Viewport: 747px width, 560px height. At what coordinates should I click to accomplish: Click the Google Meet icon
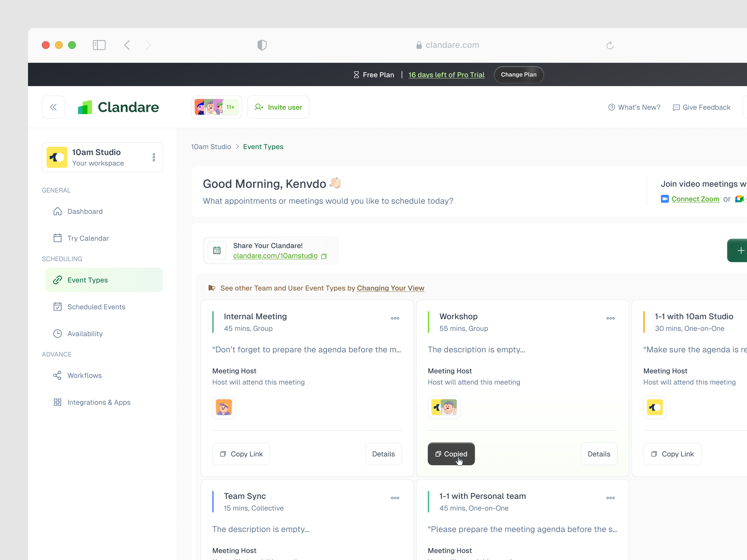[x=739, y=199]
